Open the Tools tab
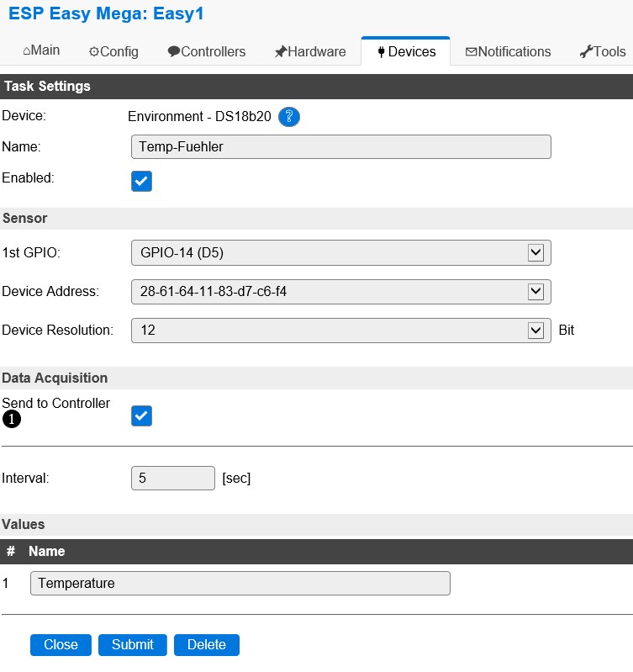The width and height of the screenshot is (633, 672). click(603, 51)
